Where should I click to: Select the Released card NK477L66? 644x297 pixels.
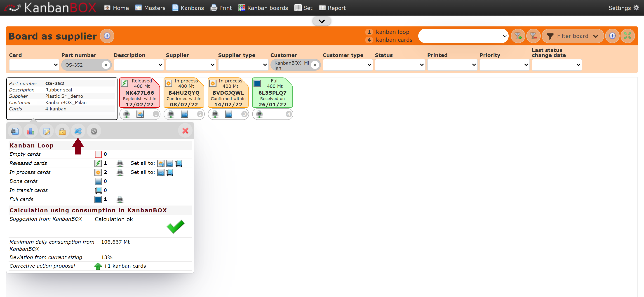(x=140, y=93)
